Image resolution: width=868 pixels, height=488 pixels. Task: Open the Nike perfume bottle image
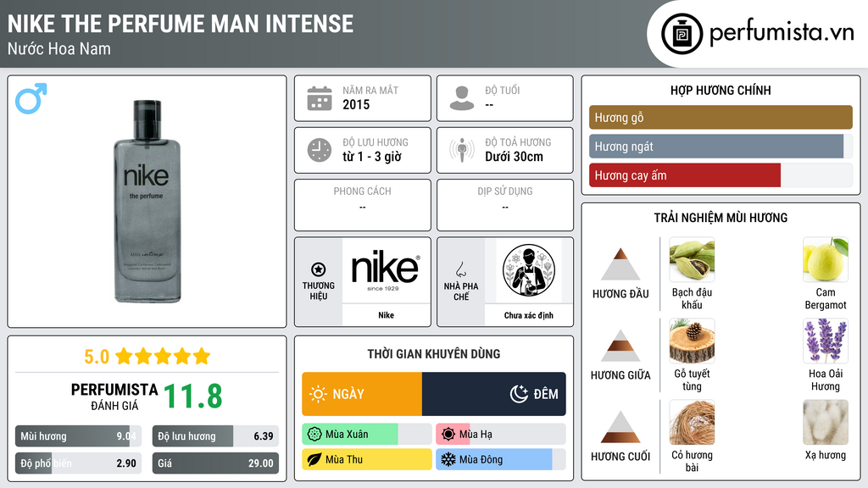pyautogui.click(x=147, y=202)
